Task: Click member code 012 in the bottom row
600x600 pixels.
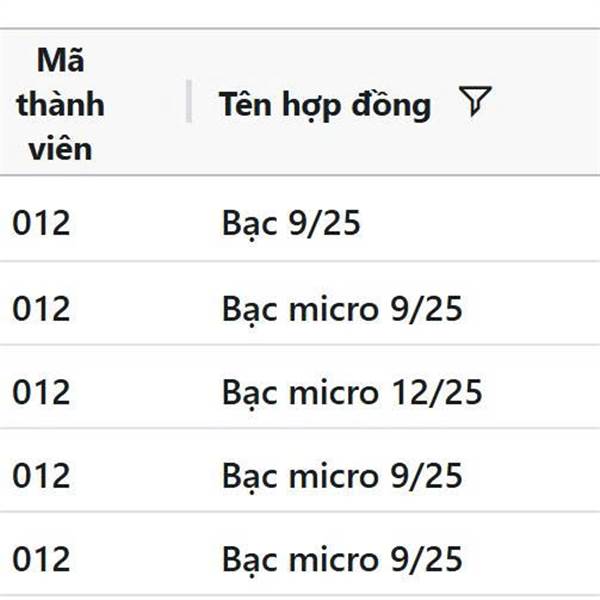Action: click(41, 559)
